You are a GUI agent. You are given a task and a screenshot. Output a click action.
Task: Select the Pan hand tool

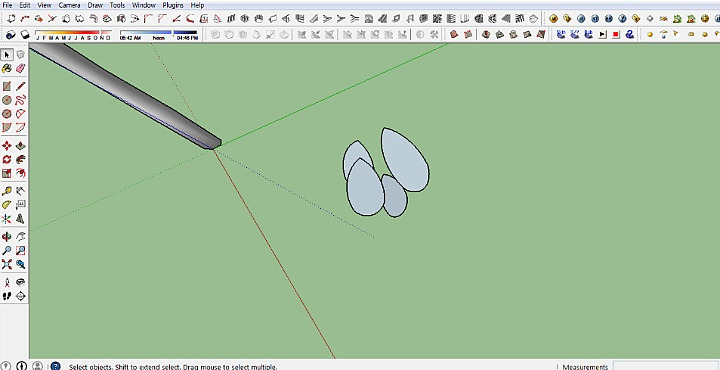pos(20,237)
